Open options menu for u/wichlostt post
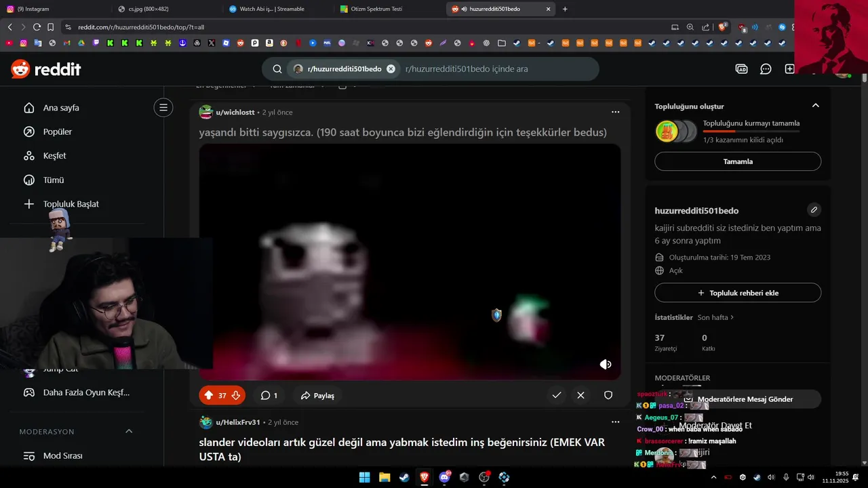The height and width of the screenshot is (488, 868). pyautogui.click(x=615, y=112)
